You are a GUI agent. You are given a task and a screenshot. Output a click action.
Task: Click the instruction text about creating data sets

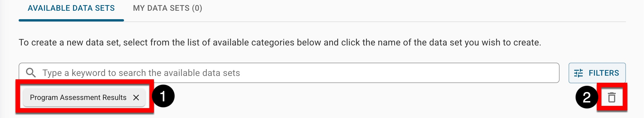(280, 42)
